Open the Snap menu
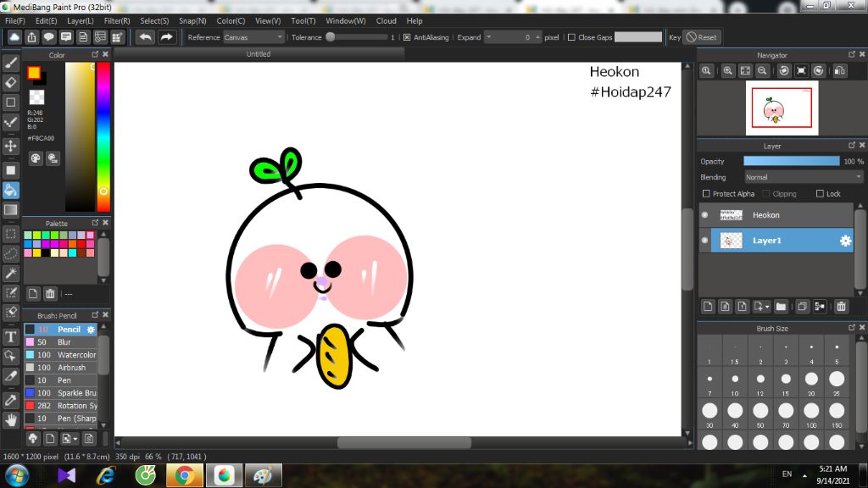Screen dimensions: 868x488 (192, 20)
